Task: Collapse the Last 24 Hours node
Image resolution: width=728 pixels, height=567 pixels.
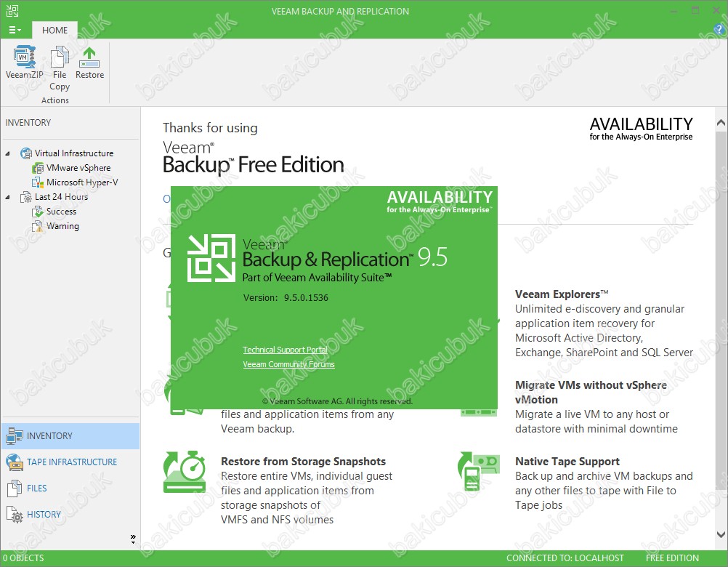Action: [x=7, y=197]
